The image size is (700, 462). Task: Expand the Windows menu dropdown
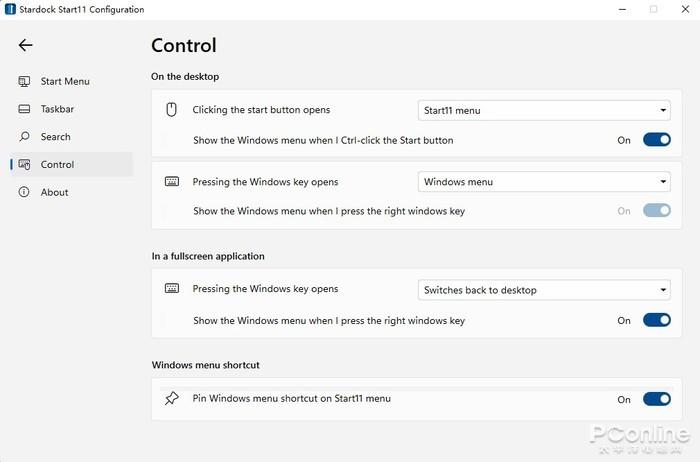544,182
